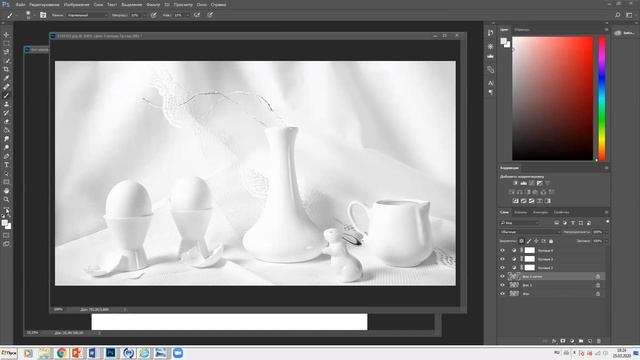Select the Dodge tool
This screenshot has width=640, height=360.
pyautogui.click(x=6, y=147)
